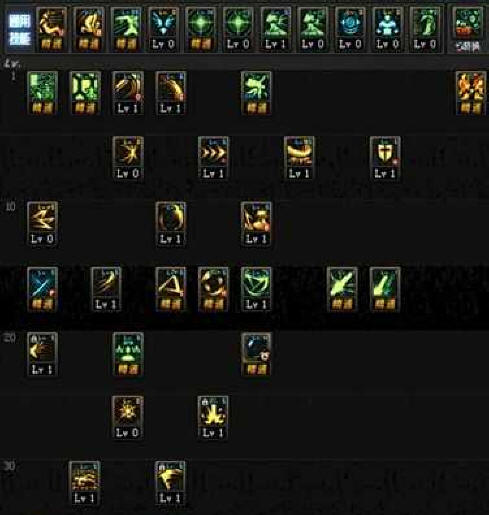The image size is (489, 515).
Task: Select the shield with cross skill icon
Action: [385, 159]
